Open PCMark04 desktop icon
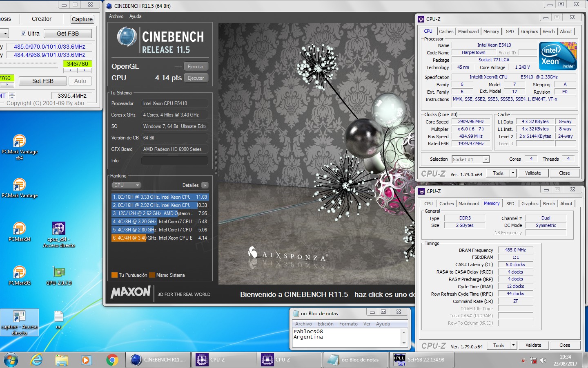The image size is (588, 368). point(19,231)
